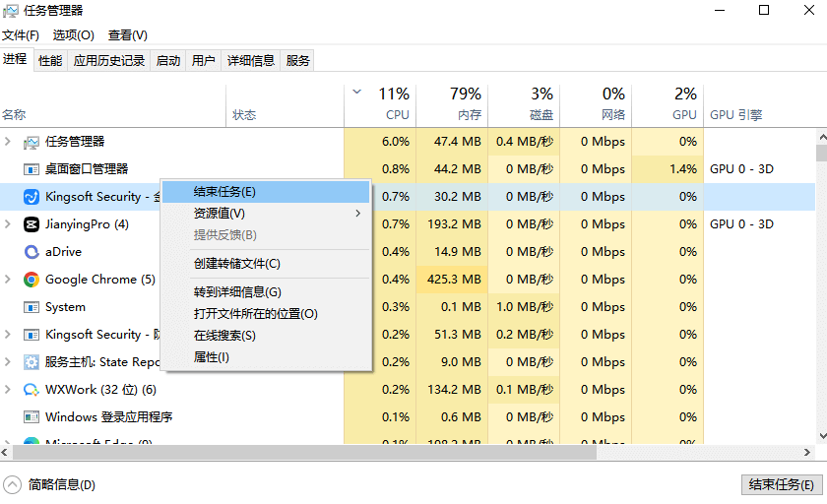Click the 193.2 MB JianyingPro memory cell
Image resolution: width=827 pixels, height=504 pixels.
(x=452, y=224)
